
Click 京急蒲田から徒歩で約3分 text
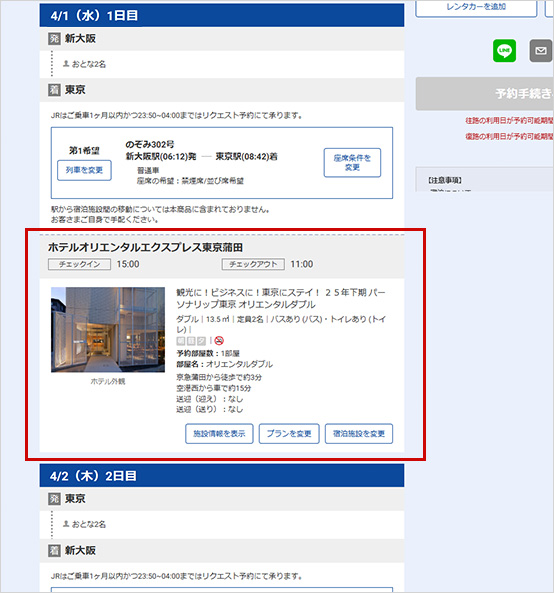(219, 377)
